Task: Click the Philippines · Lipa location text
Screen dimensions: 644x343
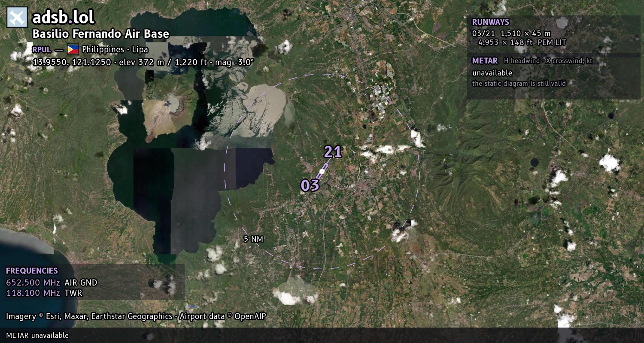Action: [115, 49]
